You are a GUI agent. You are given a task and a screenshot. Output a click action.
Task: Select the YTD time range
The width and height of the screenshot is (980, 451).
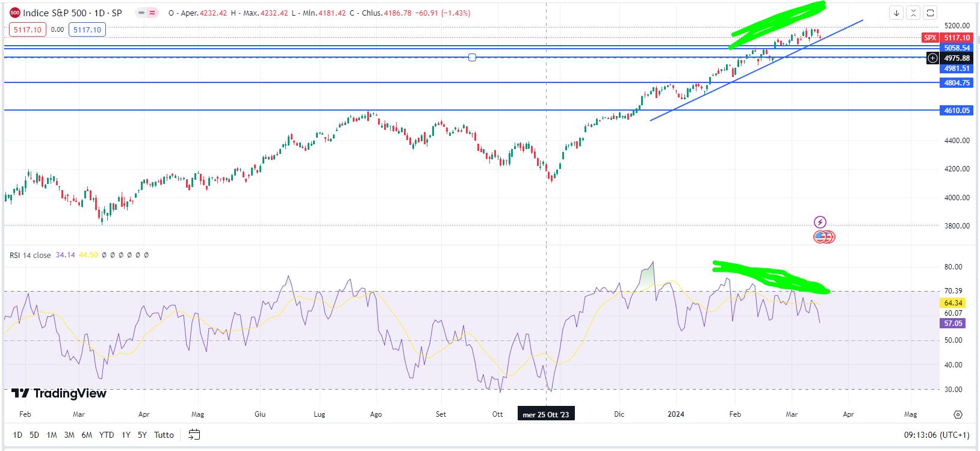[107, 435]
